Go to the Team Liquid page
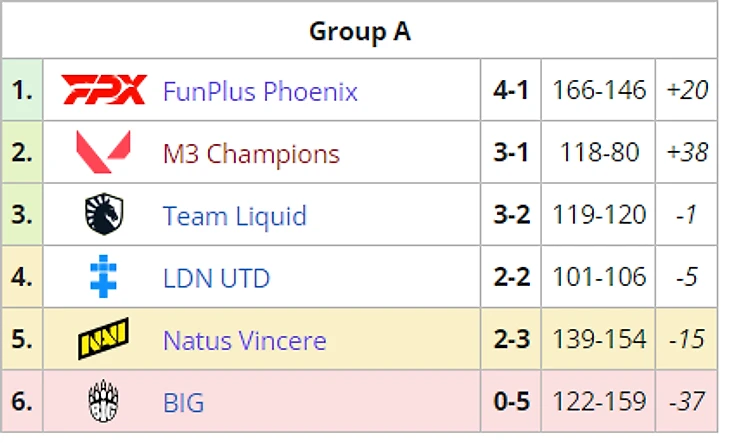 point(234,216)
